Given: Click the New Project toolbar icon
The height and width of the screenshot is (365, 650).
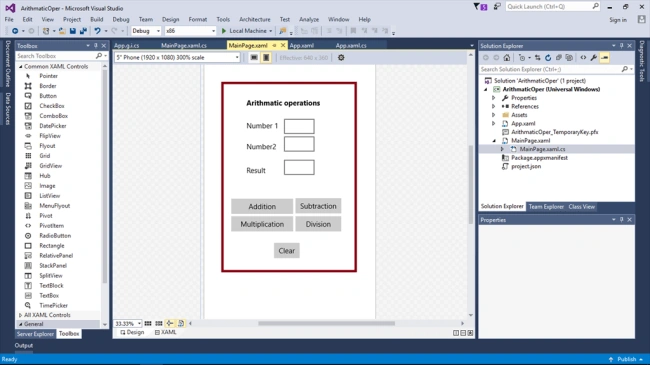Looking at the screenshot, I should (46, 31).
